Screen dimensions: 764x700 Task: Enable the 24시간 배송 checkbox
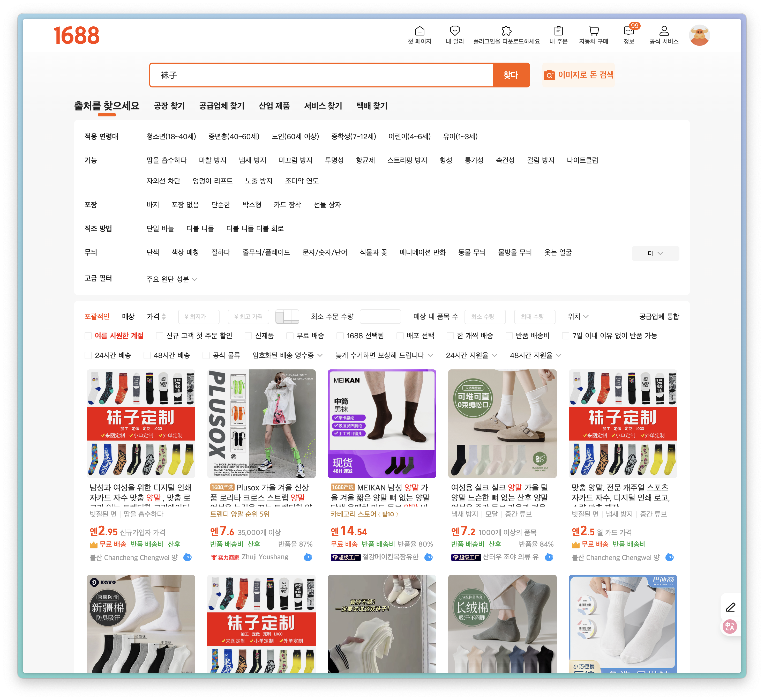[x=88, y=355]
